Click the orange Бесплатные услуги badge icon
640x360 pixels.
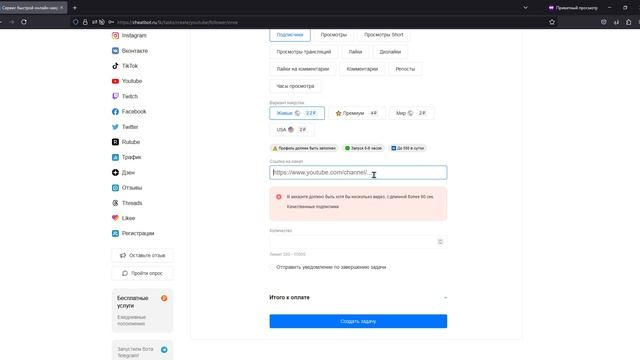click(x=164, y=298)
